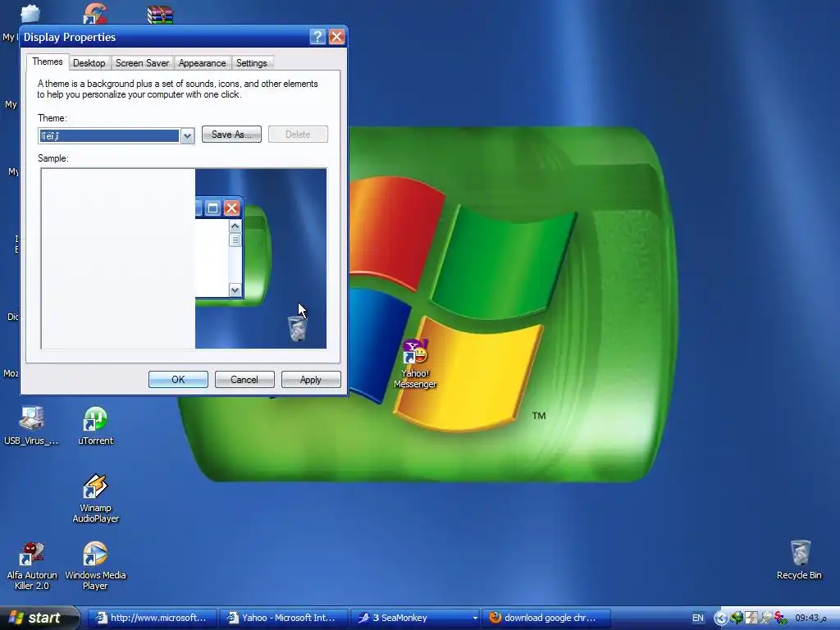The width and height of the screenshot is (840, 630).
Task: Switch to the microsoft.com taskbar window
Action: click(152, 618)
